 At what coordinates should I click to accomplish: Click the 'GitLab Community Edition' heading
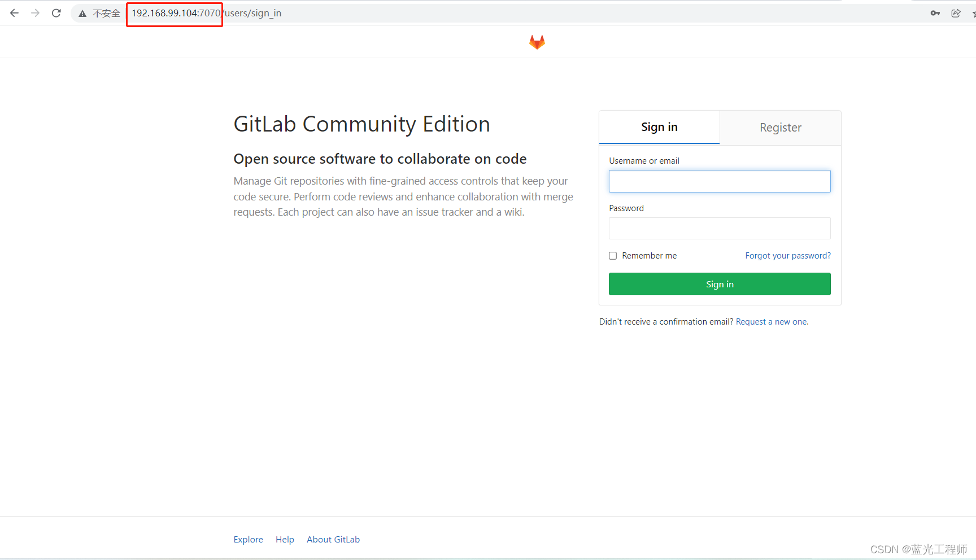click(362, 124)
